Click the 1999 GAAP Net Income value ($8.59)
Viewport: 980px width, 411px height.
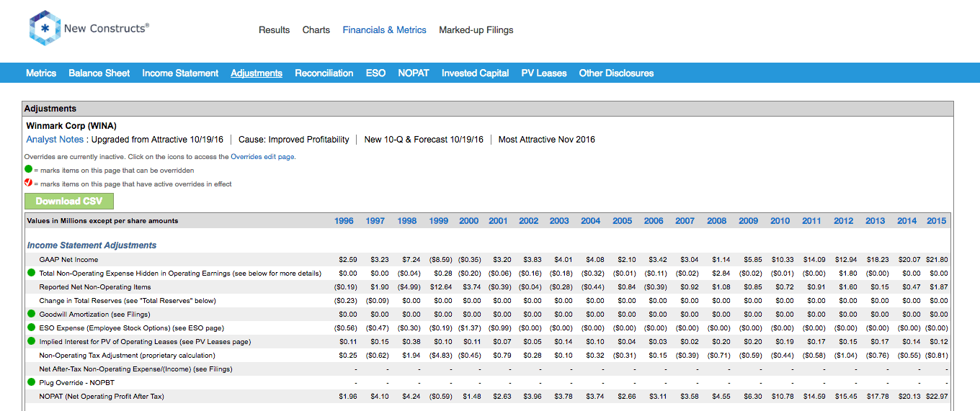click(440, 260)
